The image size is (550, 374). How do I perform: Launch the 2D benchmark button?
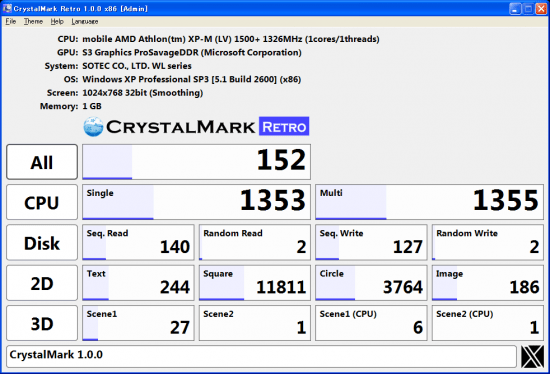click(42, 283)
